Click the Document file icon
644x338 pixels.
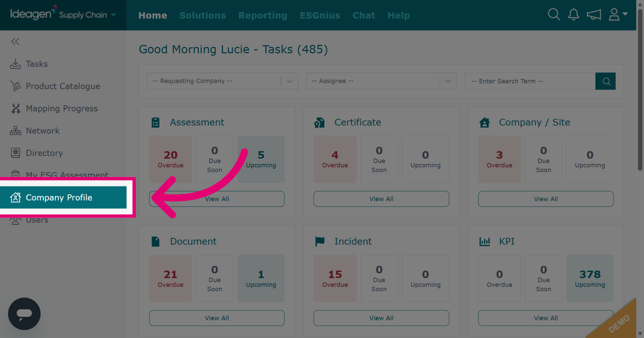(156, 241)
